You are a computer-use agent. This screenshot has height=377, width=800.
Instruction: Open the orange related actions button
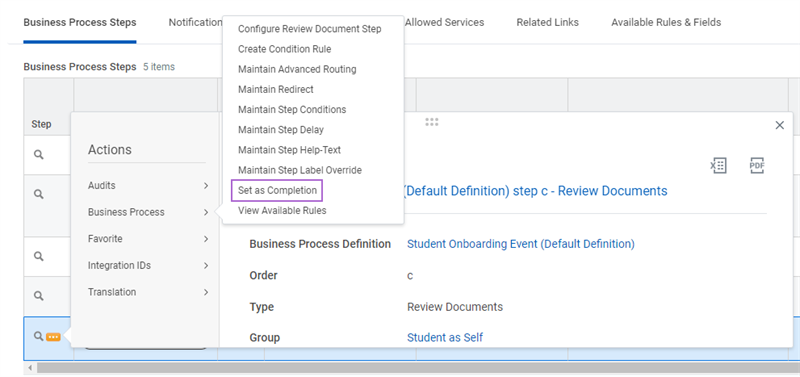tap(54, 337)
